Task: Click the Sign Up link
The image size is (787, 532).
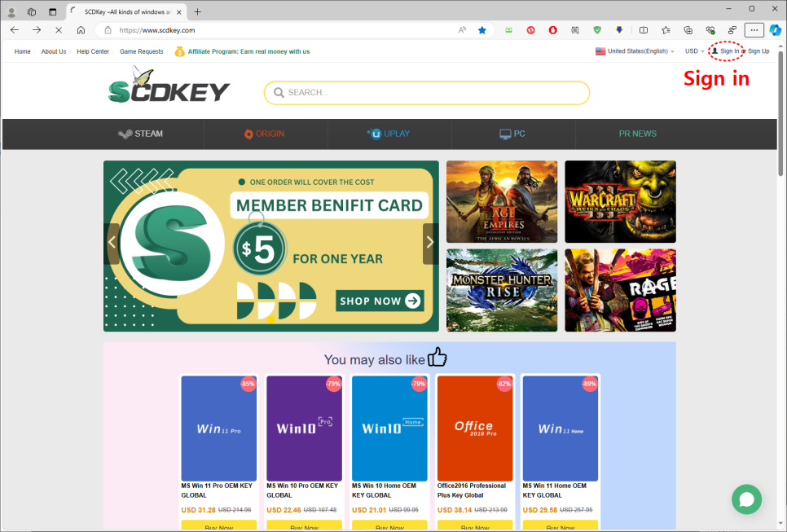Action: pos(758,51)
